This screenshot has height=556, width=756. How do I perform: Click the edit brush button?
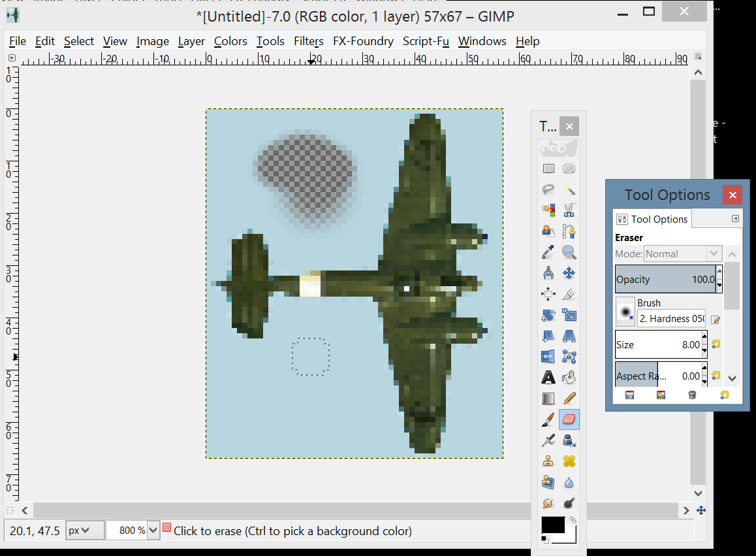(716, 319)
